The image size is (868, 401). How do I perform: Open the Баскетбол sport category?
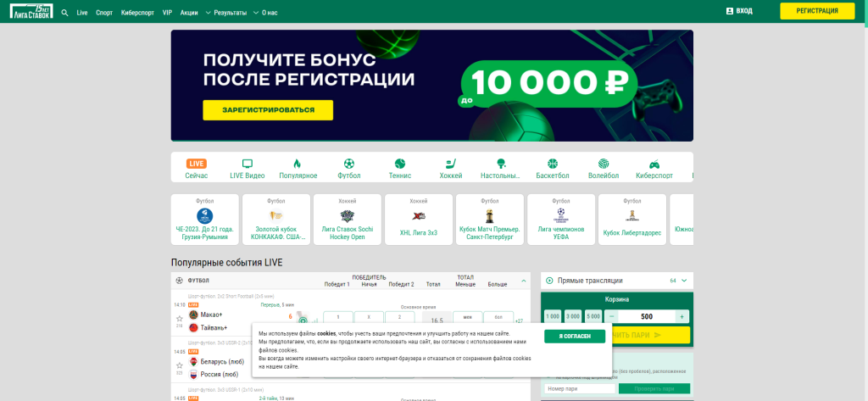(553, 169)
